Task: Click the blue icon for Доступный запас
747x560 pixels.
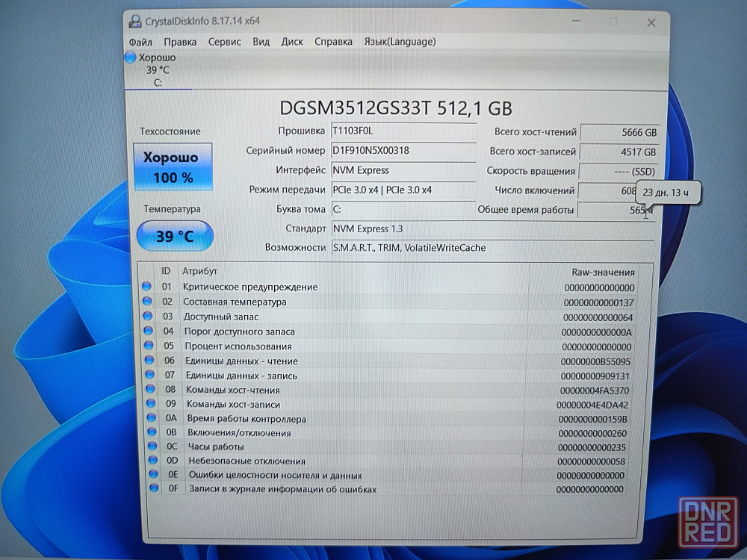Action: pos(148,317)
